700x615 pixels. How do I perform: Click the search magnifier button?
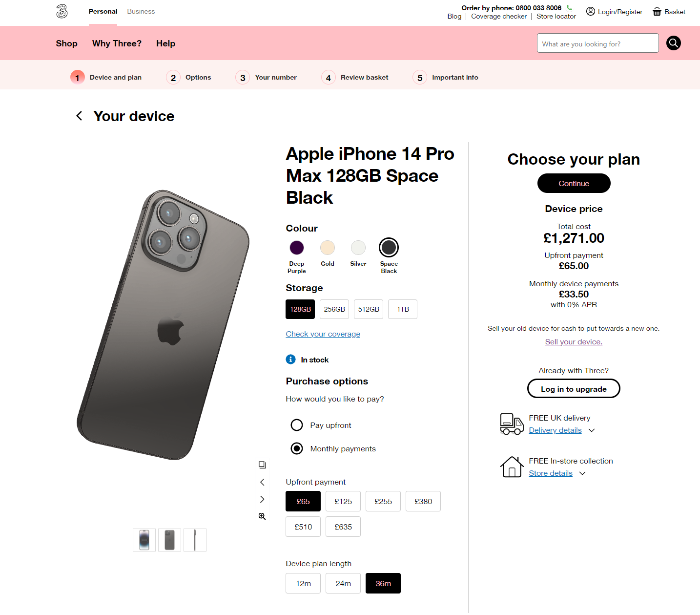(674, 43)
